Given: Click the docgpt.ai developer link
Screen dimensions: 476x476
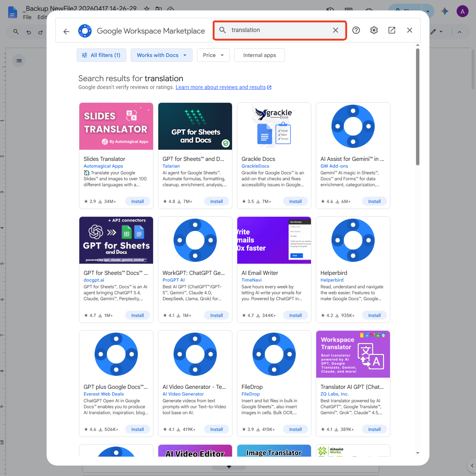Looking at the screenshot, I should pyautogui.click(x=94, y=280).
